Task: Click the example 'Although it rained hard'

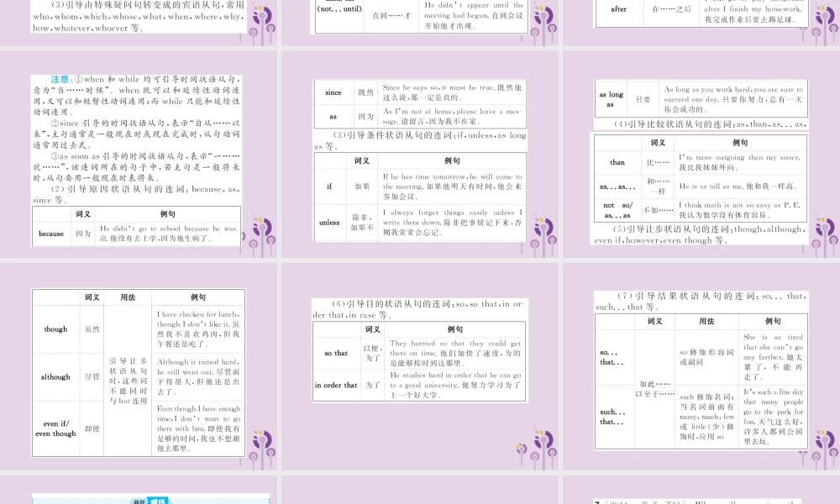Action: (x=198, y=377)
